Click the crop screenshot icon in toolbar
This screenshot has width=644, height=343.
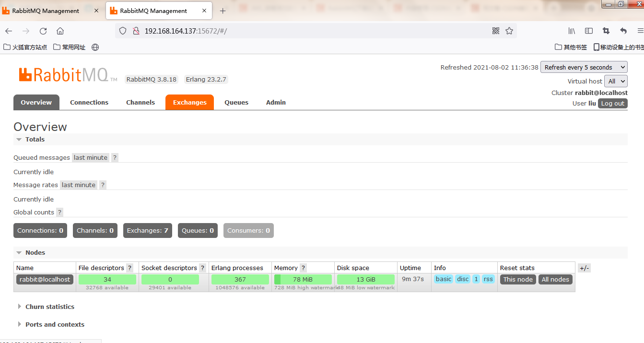[x=606, y=31]
